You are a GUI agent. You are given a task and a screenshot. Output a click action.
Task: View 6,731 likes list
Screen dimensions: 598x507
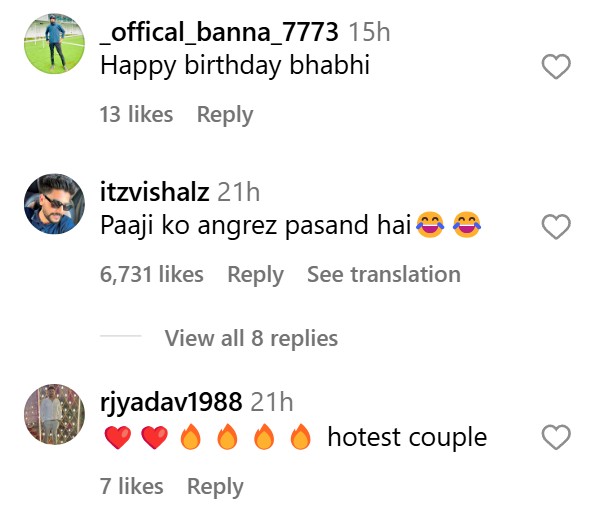(x=152, y=275)
